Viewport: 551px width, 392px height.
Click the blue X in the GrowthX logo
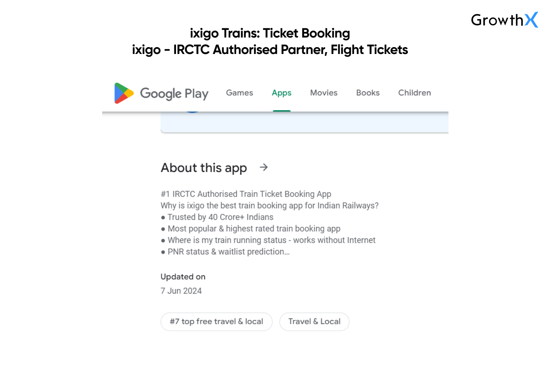click(531, 20)
